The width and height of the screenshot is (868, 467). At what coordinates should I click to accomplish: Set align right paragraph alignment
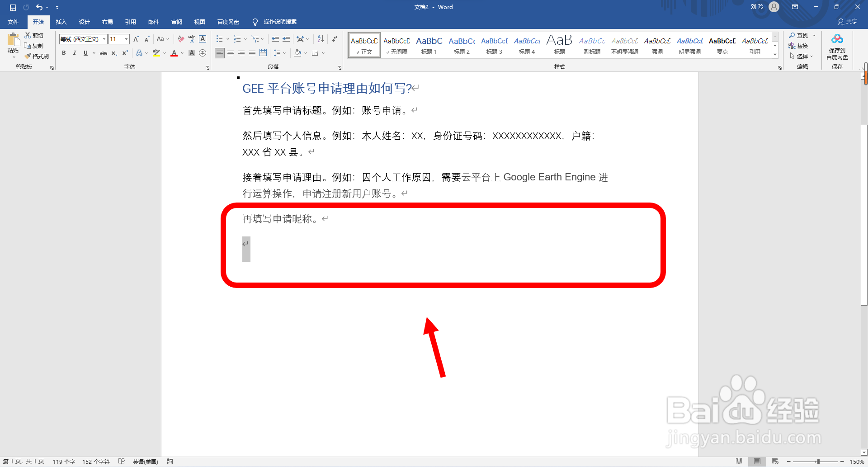tap(241, 53)
